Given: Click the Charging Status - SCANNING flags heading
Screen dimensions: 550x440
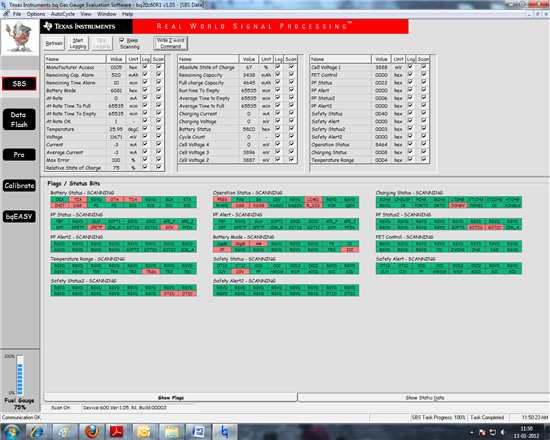Looking at the screenshot, I should (409, 193).
